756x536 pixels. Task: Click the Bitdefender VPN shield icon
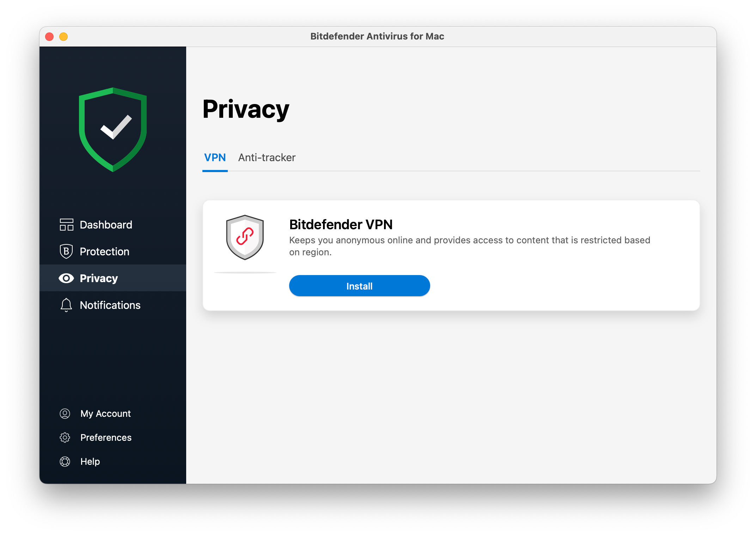(245, 237)
